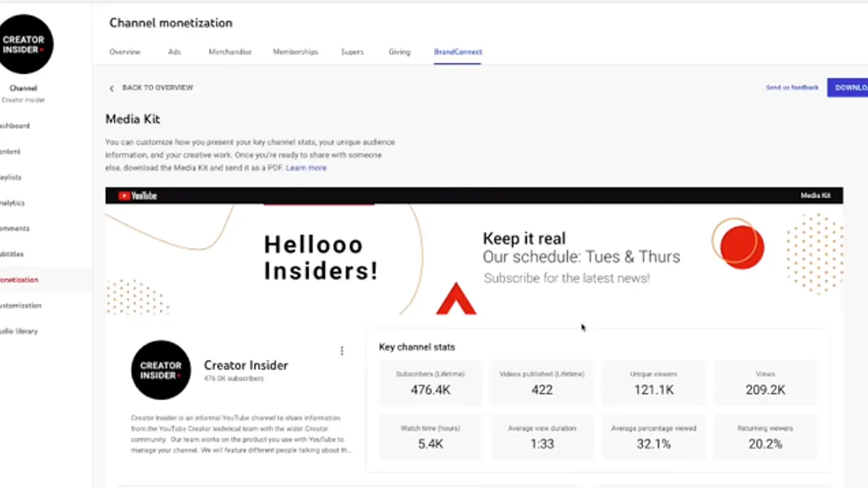Click the Average view duration 1:33 card
Screen dimensions: 868x488
click(542, 437)
